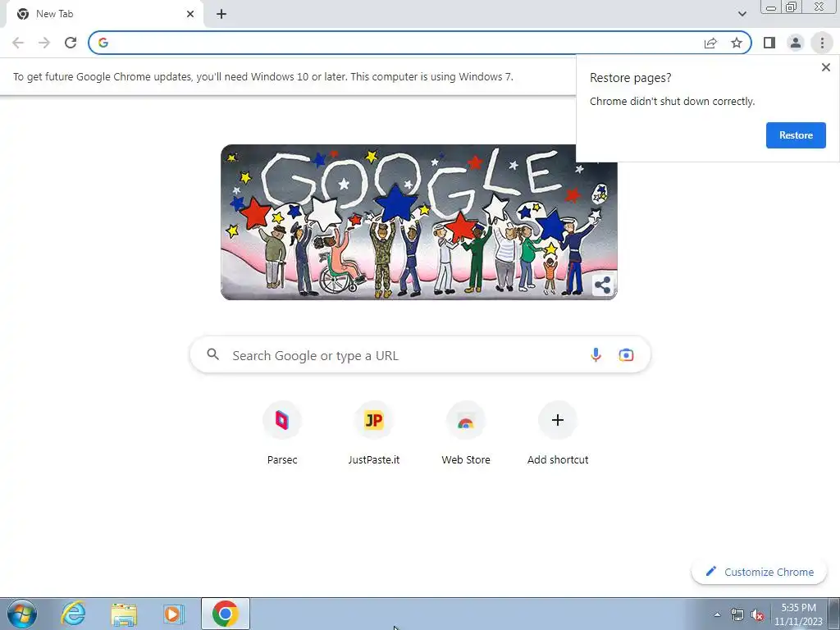The width and height of the screenshot is (840, 630).
Task: Search by image with the camera icon
Action: click(626, 354)
